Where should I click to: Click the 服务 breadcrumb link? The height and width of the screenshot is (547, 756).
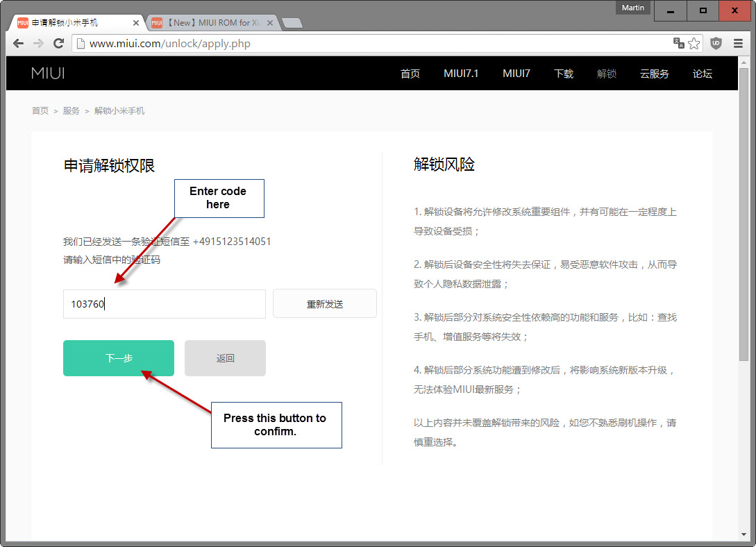[x=71, y=111]
